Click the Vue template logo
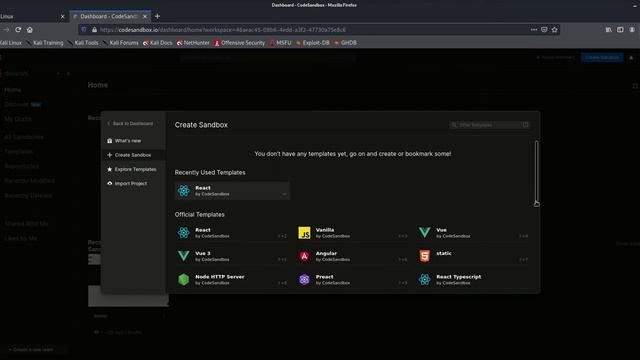Screen dimensions: 640x360 [424, 233]
